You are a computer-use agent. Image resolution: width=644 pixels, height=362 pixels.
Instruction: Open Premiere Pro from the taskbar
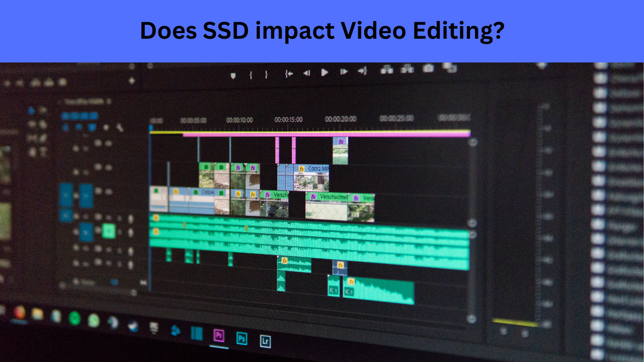[219, 335]
